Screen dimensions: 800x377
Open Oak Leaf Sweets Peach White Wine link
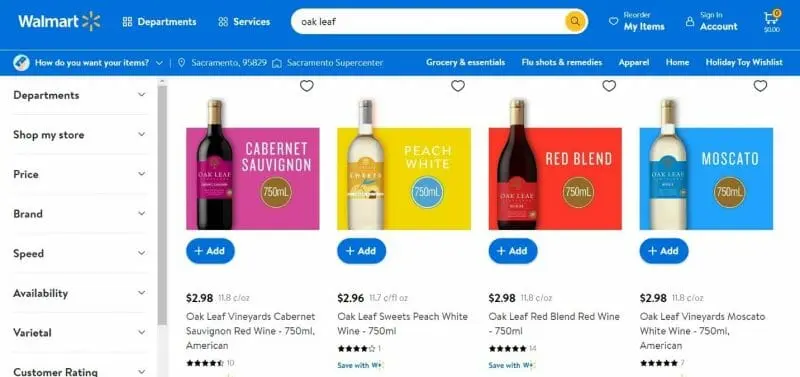[402, 323]
